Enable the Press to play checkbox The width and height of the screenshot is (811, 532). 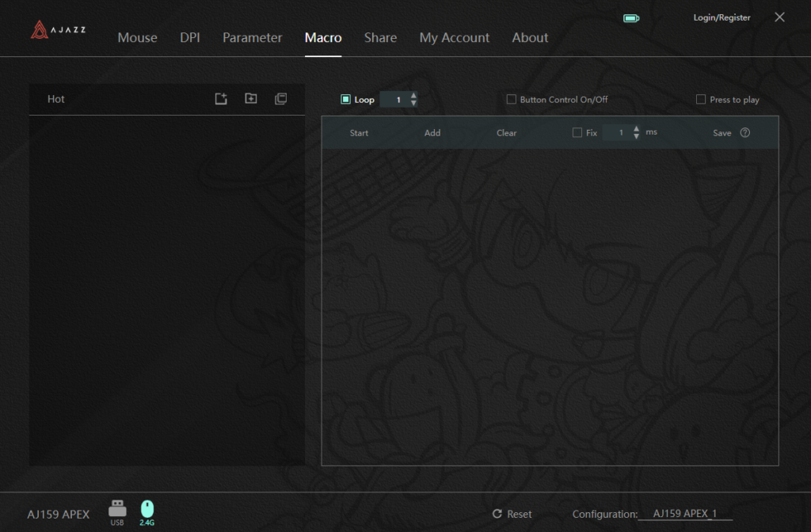701,100
